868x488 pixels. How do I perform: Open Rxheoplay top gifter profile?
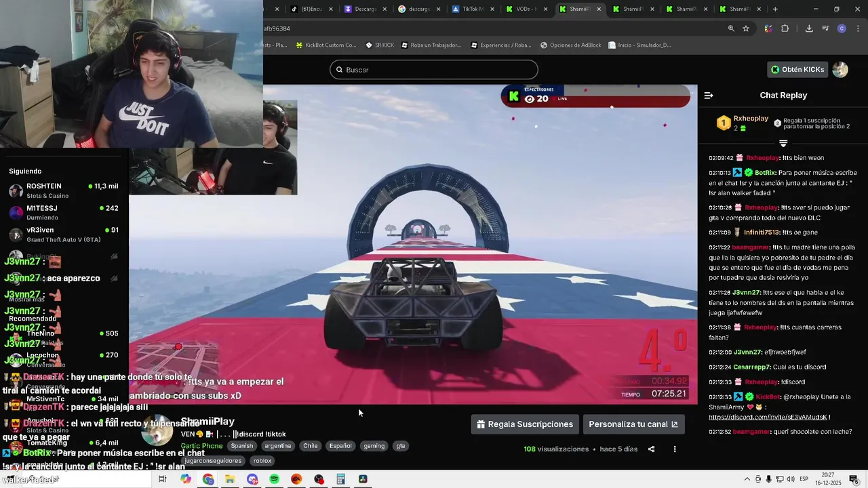(751, 119)
